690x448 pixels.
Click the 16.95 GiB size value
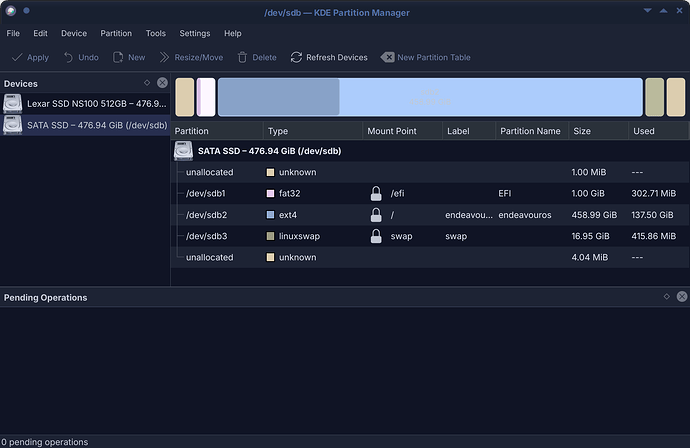click(590, 236)
